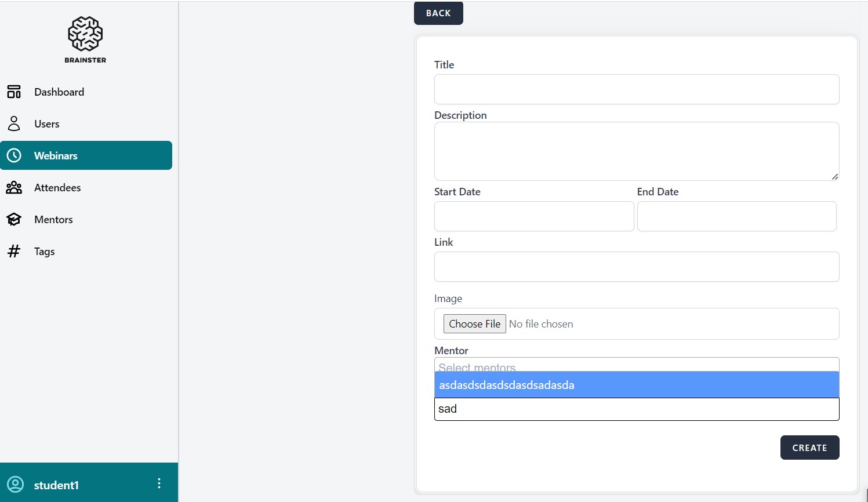The height and width of the screenshot is (502, 868).
Task: Open the Select mentors dropdown field
Action: pyautogui.click(x=636, y=365)
